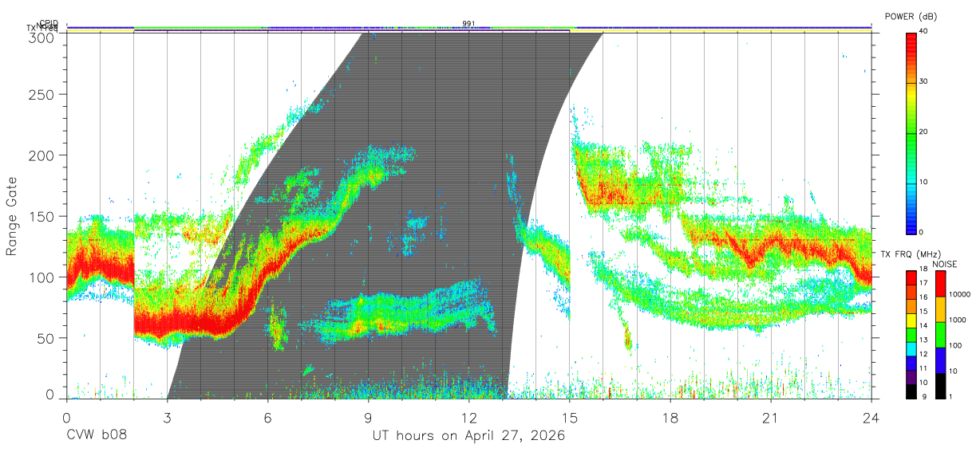Click the purple 10–11 MHz TX FRQ swatch

pos(911,376)
